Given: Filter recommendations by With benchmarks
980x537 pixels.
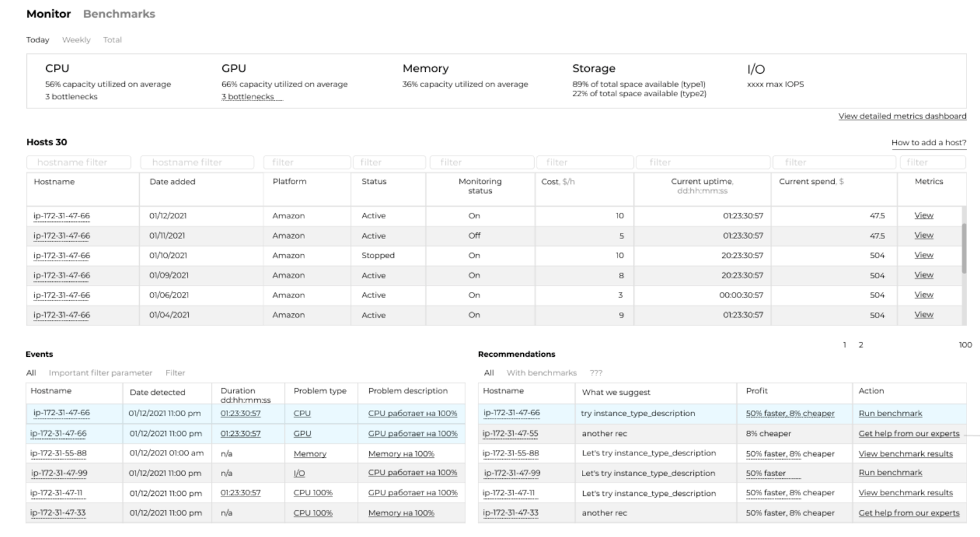Looking at the screenshot, I should click(x=541, y=373).
